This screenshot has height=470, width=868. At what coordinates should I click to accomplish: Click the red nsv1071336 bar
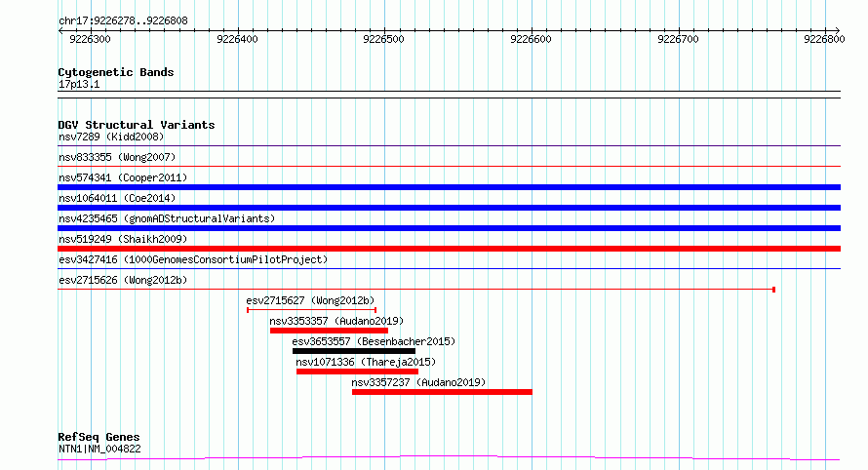357,372
